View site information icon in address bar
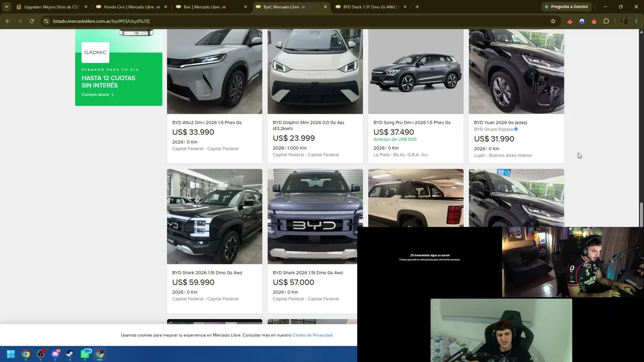The height and width of the screenshot is (362, 644). coord(46,21)
